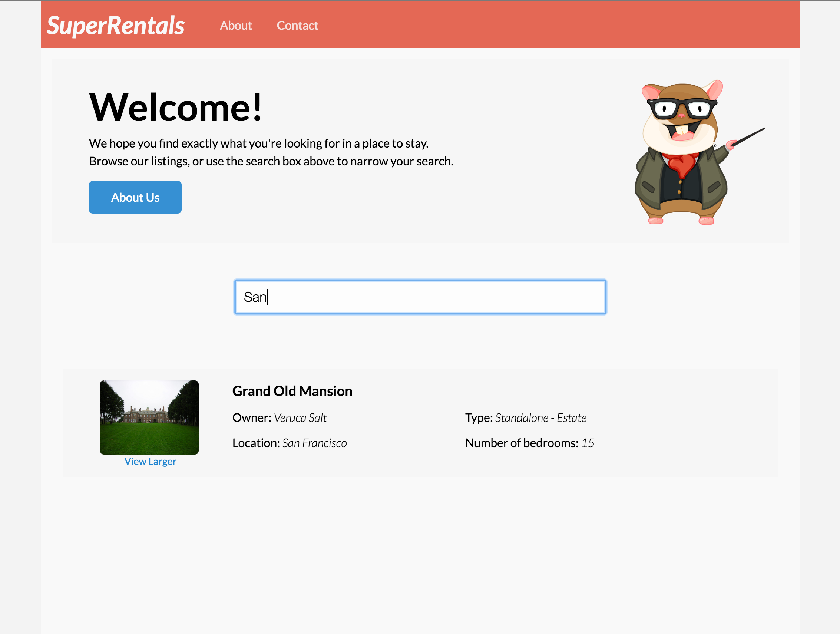Click the Standalone - Estate type value
The image size is (840, 634).
tap(541, 418)
